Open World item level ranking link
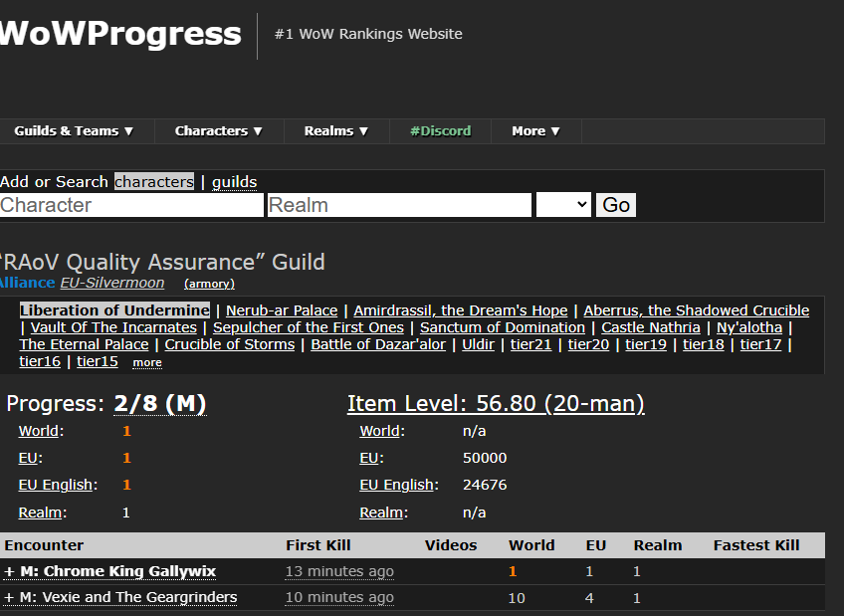 379,431
